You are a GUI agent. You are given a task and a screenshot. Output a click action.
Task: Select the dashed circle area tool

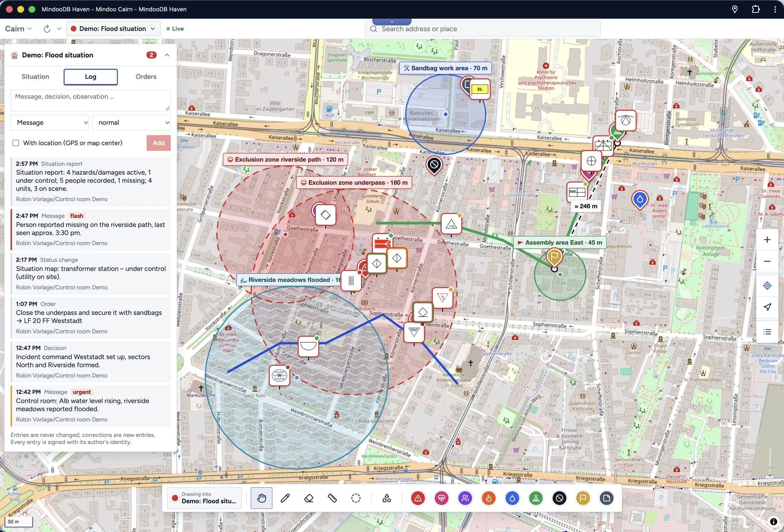(356, 498)
